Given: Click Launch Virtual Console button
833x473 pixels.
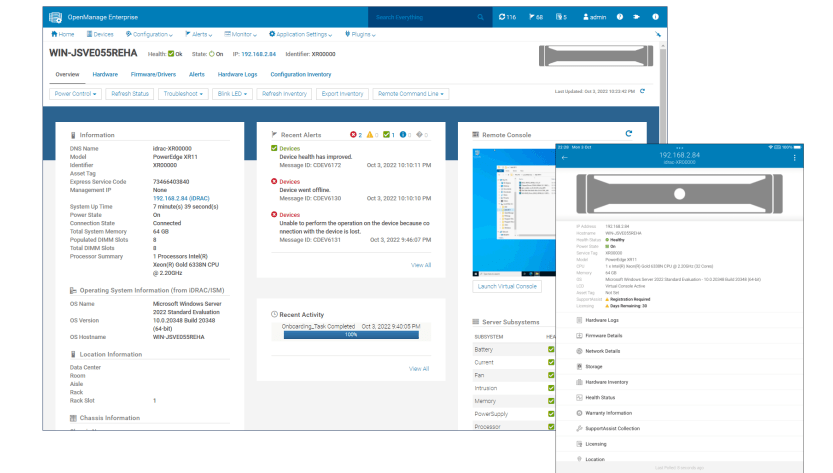Looking at the screenshot, I should coord(507,286).
